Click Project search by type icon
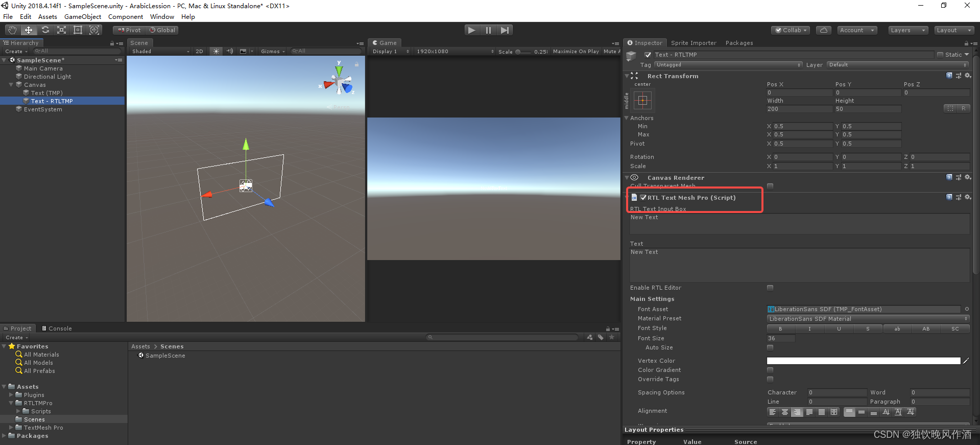Viewport: 980px width, 445px height. pos(590,337)
